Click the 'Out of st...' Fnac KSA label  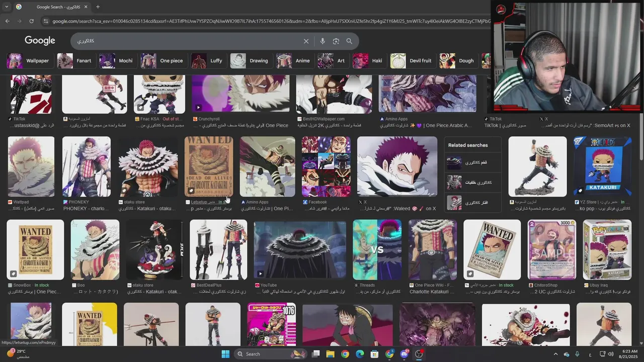coord(172,119)
